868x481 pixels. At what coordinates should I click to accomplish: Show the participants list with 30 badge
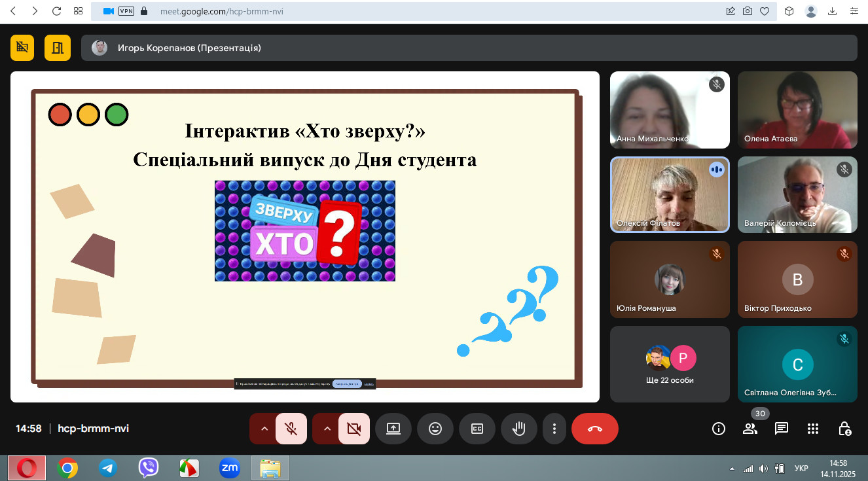(x=750, y=429)
